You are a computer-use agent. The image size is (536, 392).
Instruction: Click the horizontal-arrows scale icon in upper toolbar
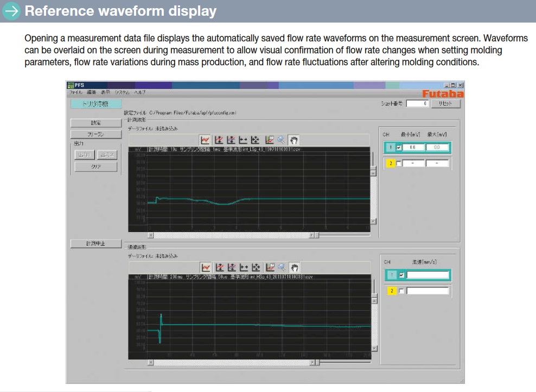click(244, 140)
